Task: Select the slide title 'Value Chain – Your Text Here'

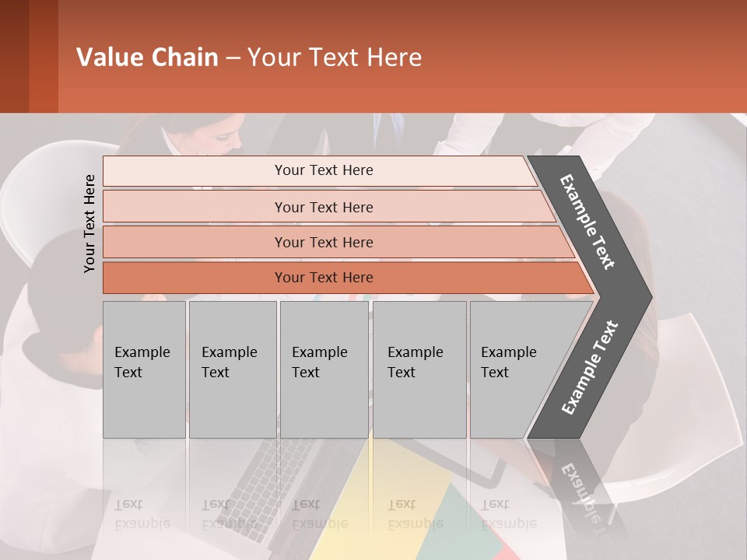Action: [x=249, y=57]
